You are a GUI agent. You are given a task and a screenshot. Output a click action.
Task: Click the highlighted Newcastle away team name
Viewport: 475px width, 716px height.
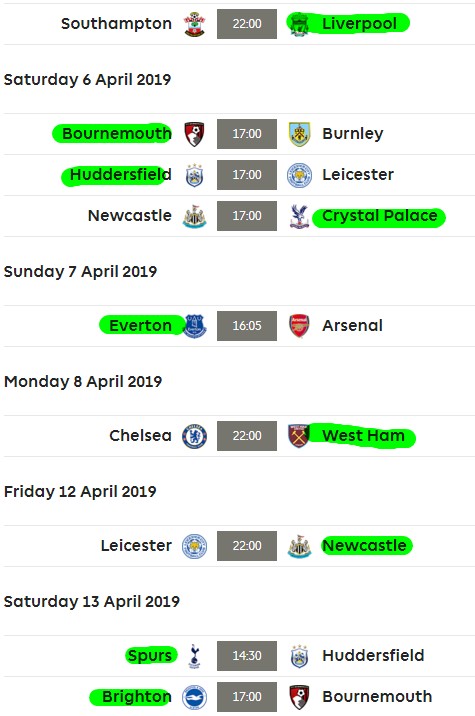point(364,546)
